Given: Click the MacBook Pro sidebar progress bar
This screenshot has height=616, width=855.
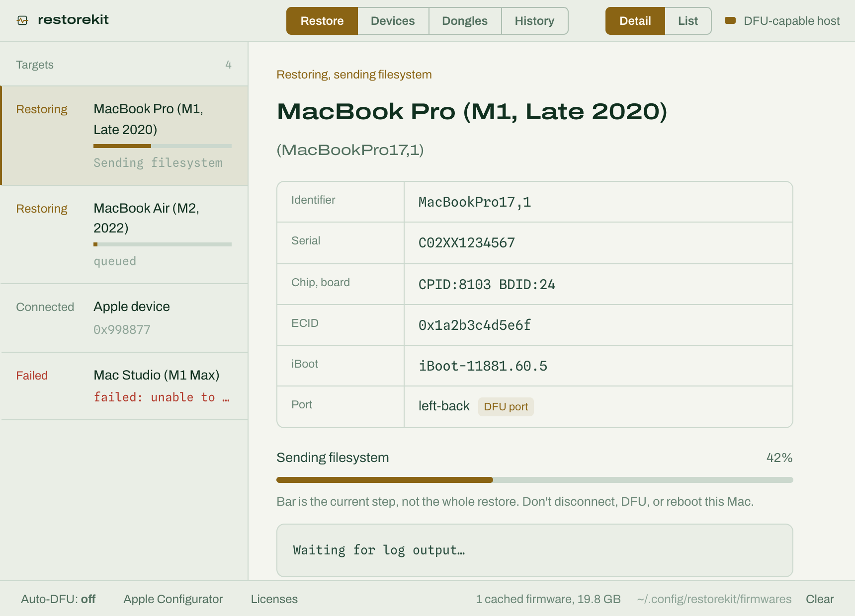Looking at the screenshot, I should coord(163,146).
